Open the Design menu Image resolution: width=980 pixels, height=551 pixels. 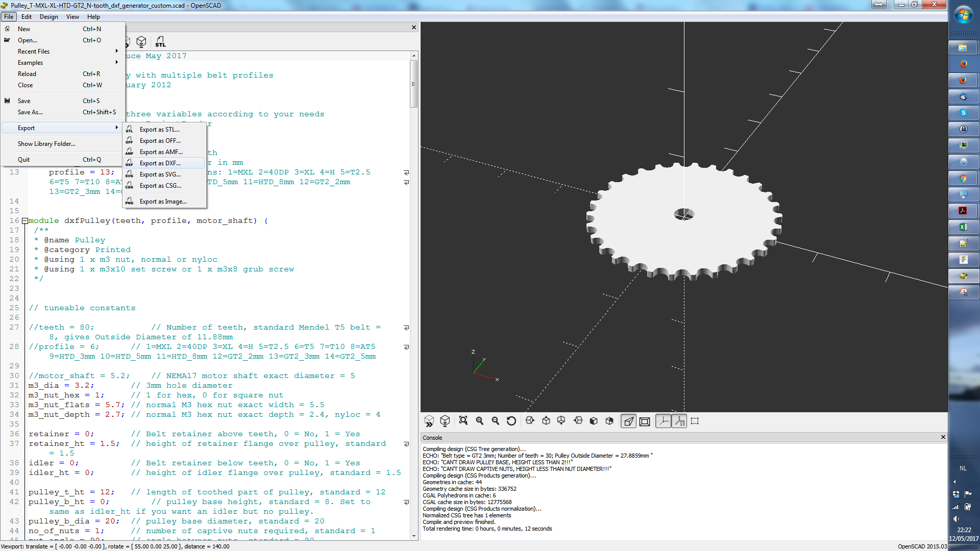48,17
